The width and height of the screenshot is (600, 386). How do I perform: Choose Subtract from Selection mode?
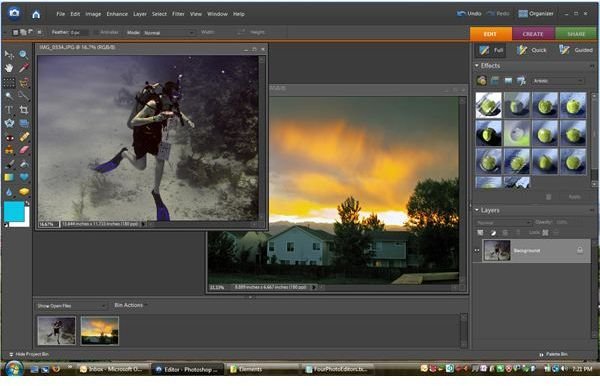(x=31, y=33)
